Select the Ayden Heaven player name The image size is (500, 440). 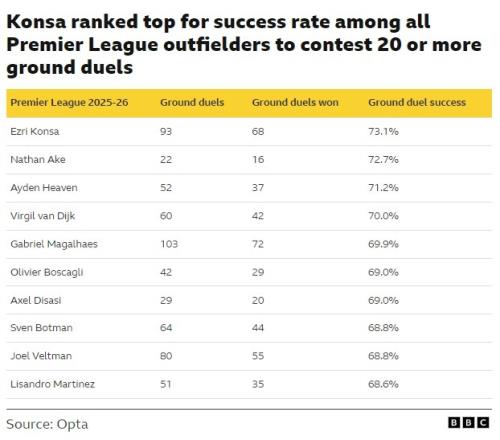pos(44,188)
